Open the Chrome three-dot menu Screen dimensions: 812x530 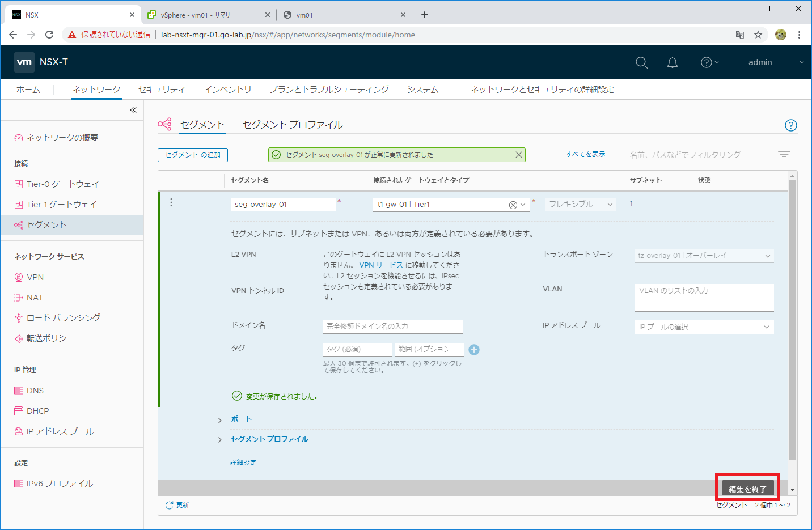click(799, 35)
